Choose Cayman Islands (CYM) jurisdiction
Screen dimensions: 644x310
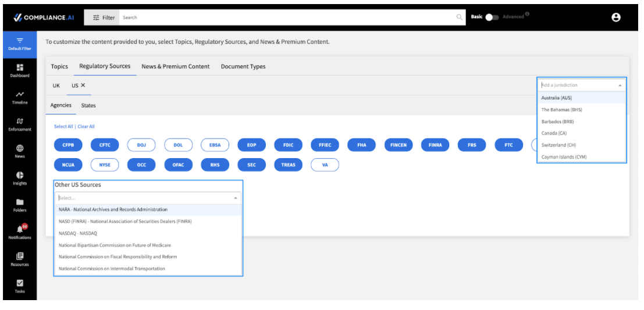[582, 157]
